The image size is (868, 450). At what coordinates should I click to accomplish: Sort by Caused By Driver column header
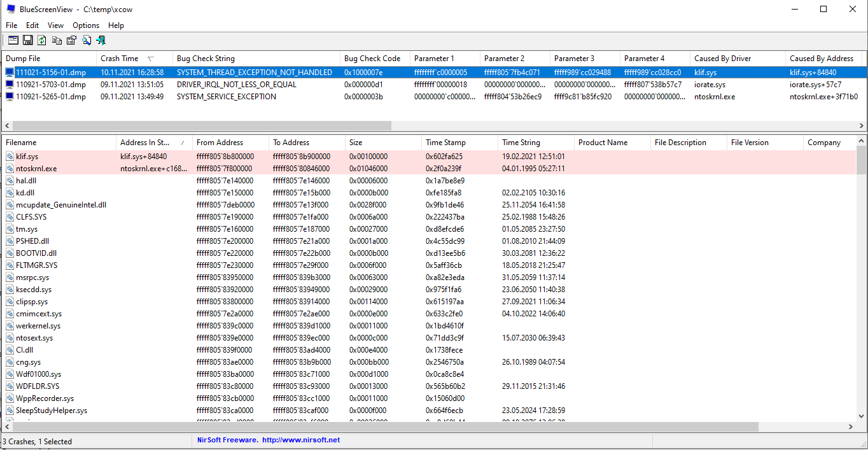tap(738, 58)
